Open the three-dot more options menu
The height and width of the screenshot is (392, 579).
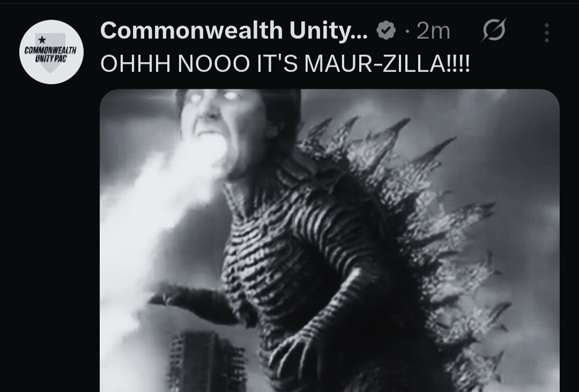[547, 33]
